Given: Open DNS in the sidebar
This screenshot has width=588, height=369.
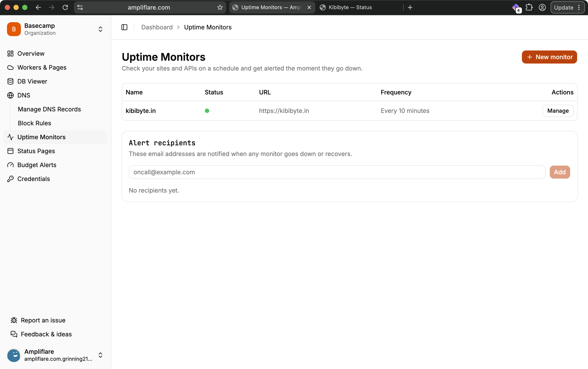Looking at the screenshot, I should (55, 95).
